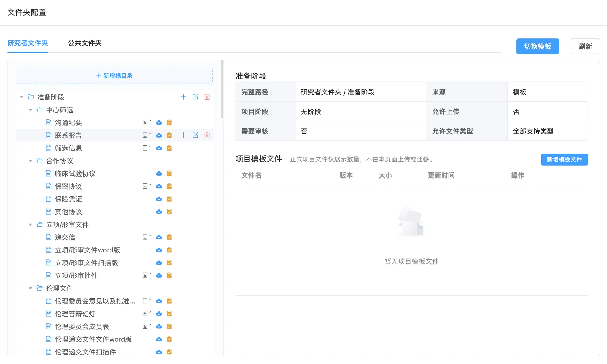The width and height of the screenshot is (607, 364).
Task: Click the 全部支持类型 value cell
Action: click(x=547, y=131)
